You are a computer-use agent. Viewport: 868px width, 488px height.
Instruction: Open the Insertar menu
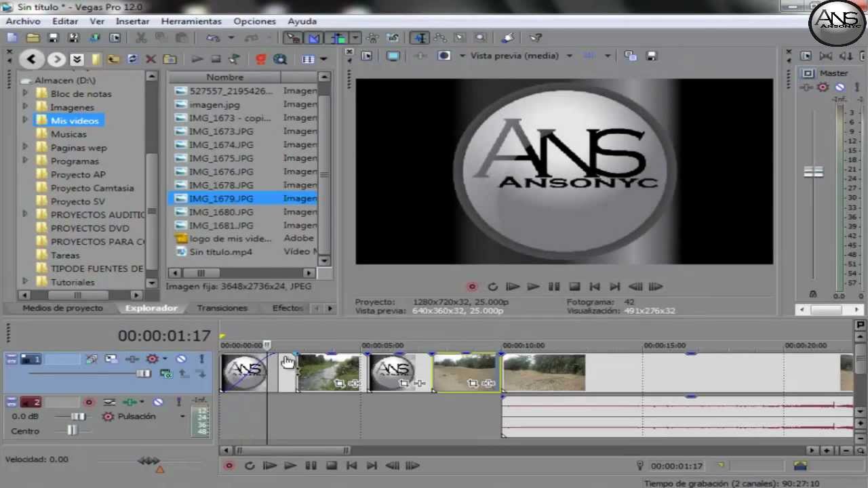(x=132, y=21)
